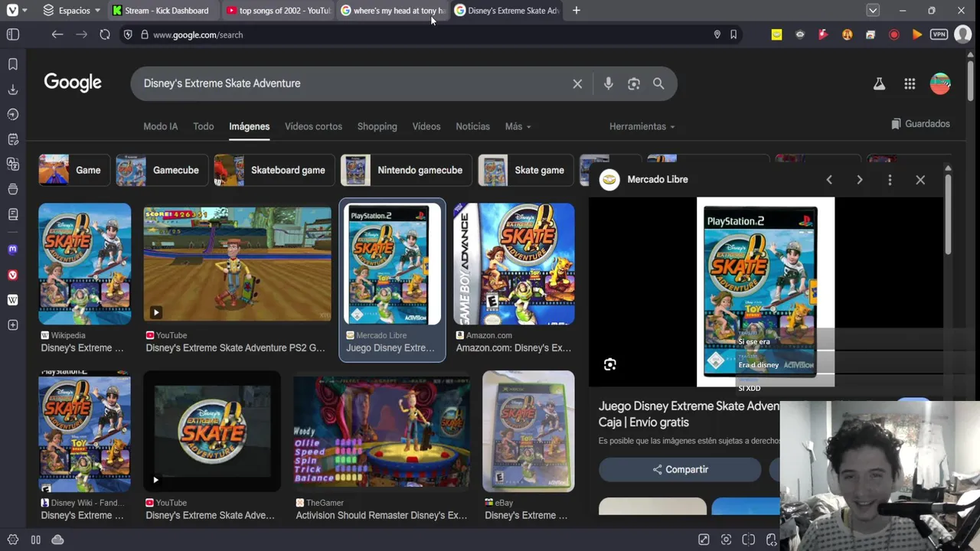
Task: Open the YouTube PS2 gameplay thumbnail
Action: click(237, 264)
